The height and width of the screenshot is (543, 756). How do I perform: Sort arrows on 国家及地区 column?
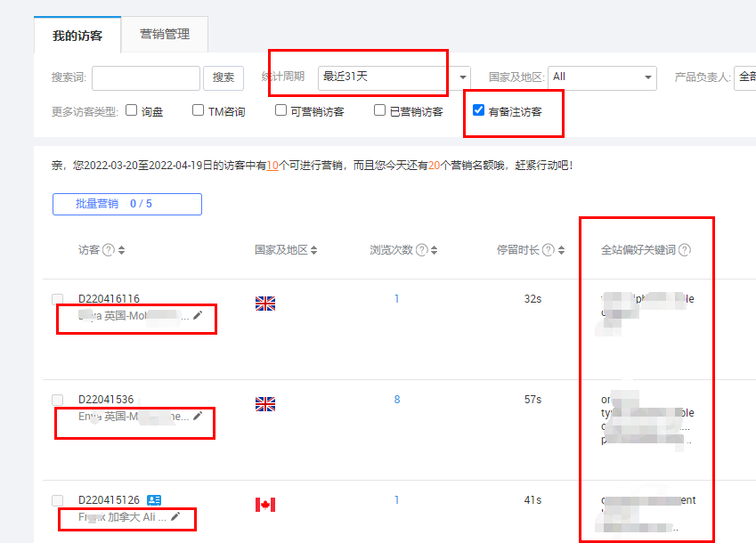click(x=313, y=250)
